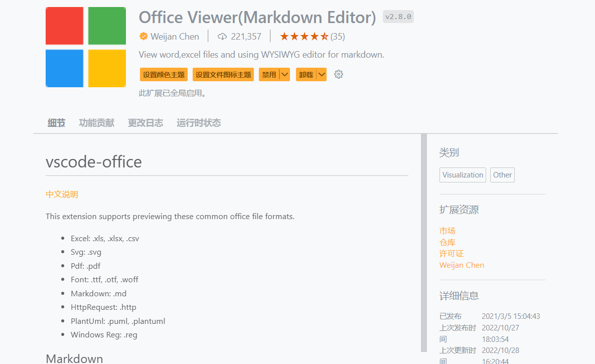Click the 'Windows Reg: .reg' list item

click(x=104, y=335)
